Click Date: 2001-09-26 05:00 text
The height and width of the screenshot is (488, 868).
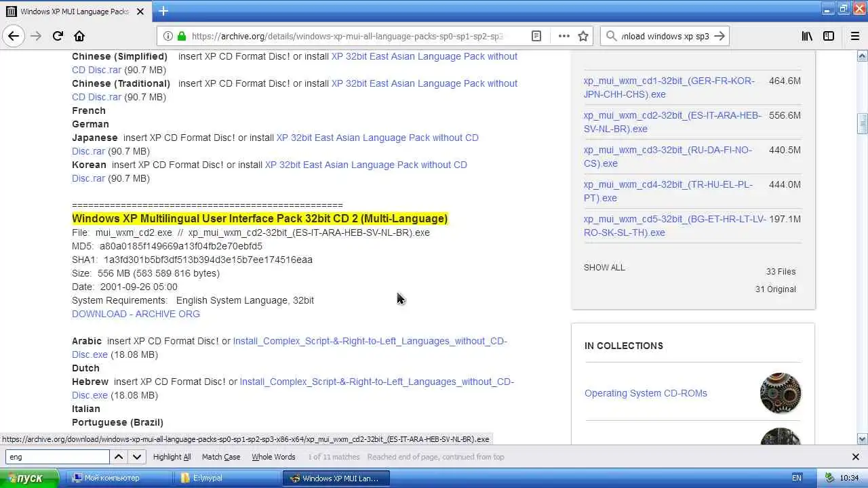coord(125,287)
